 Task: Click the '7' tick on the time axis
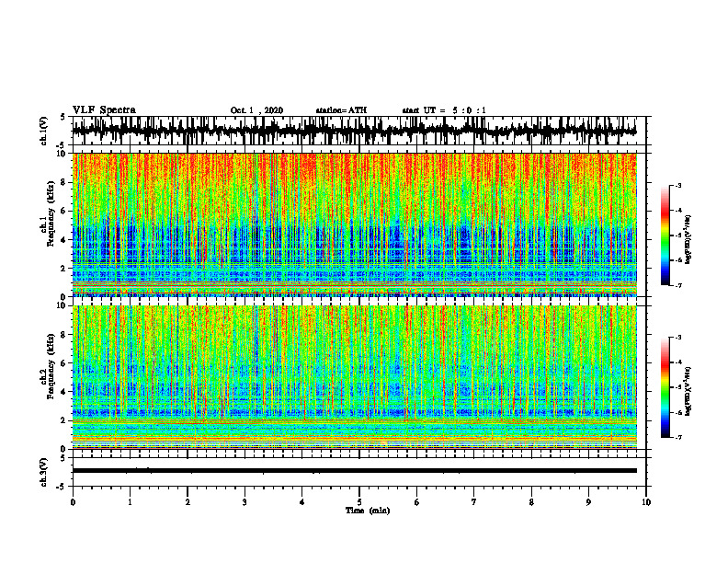tap(474, 502)
